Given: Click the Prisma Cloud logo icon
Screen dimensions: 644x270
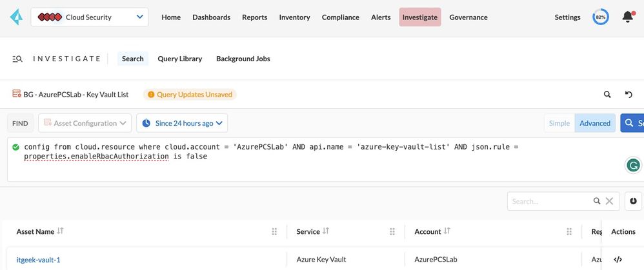Looking at the screenshot, I should point(15,17).
